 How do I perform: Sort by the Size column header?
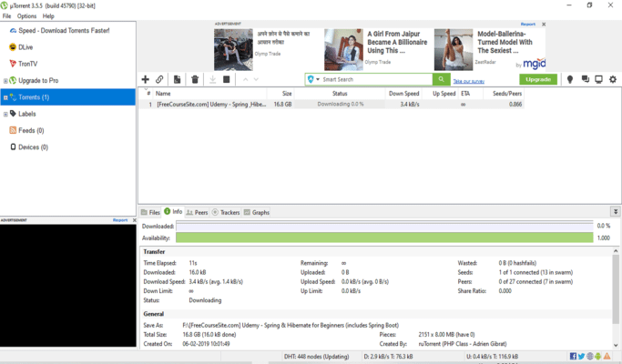point(280,94)
